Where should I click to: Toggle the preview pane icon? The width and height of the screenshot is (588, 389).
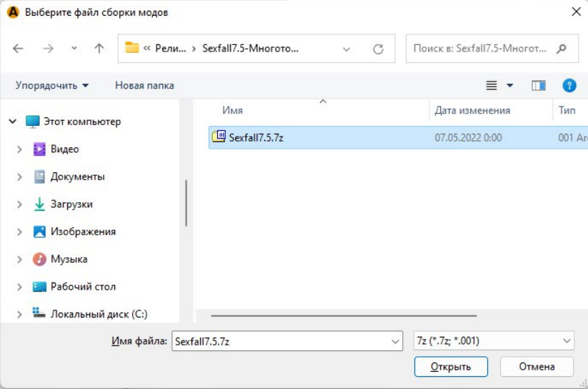pyautogui.click(x=538, y=86)
